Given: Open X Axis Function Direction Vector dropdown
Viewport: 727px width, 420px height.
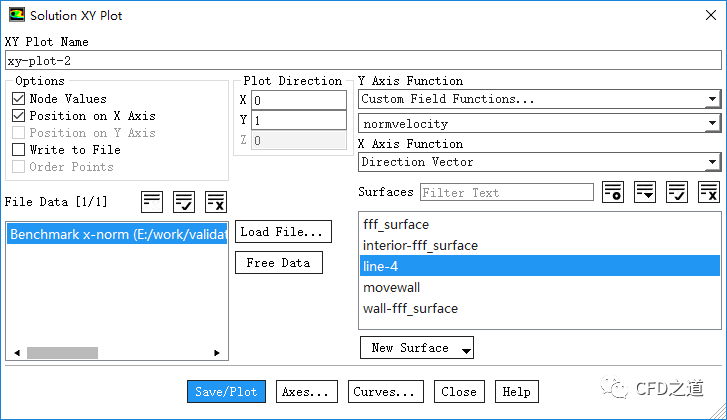Looking at the screenshot, I should pyautogui.click(x=539, y=162).
